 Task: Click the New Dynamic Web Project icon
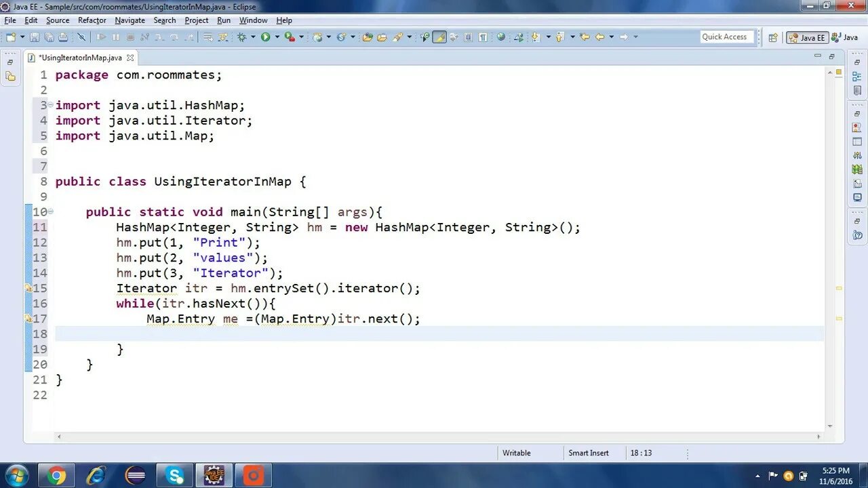click(x=317, y=37)
